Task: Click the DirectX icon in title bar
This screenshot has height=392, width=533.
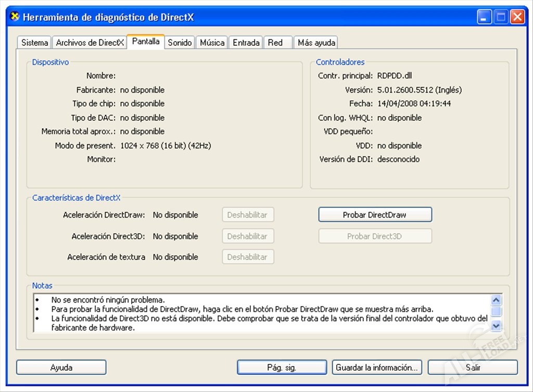Action: pos(15,17)
